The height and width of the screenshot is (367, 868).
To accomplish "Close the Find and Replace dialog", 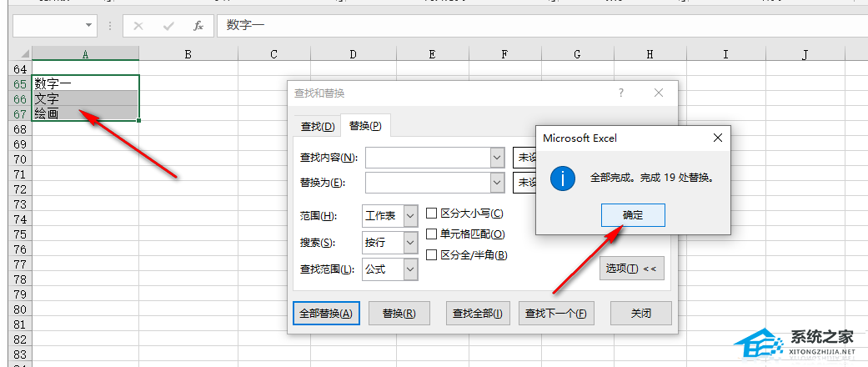I will tap(659, 93).
